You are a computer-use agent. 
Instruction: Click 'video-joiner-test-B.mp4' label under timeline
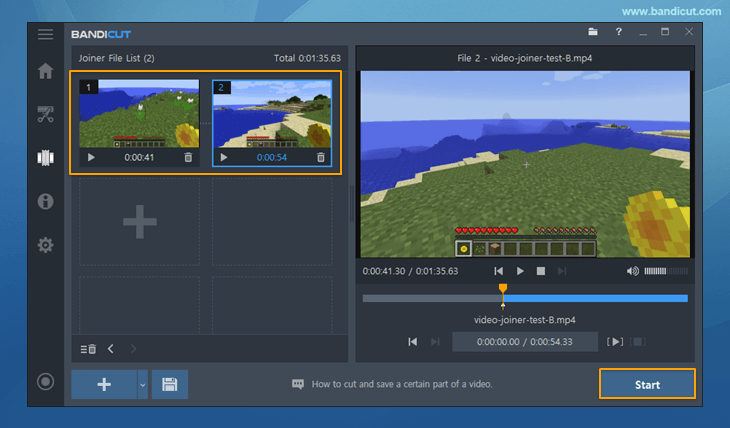525,320
